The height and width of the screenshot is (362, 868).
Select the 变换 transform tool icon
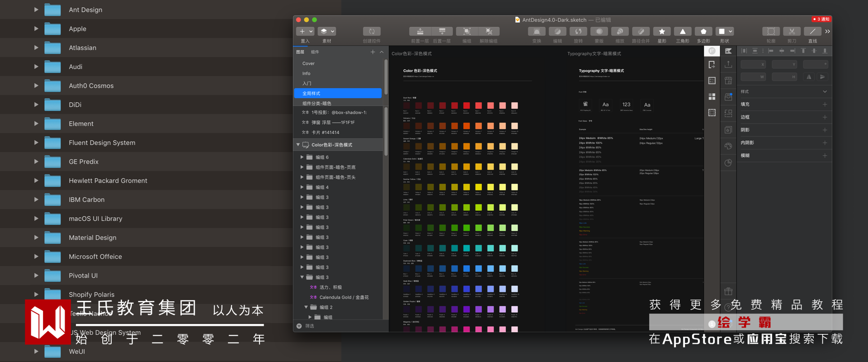537,31
